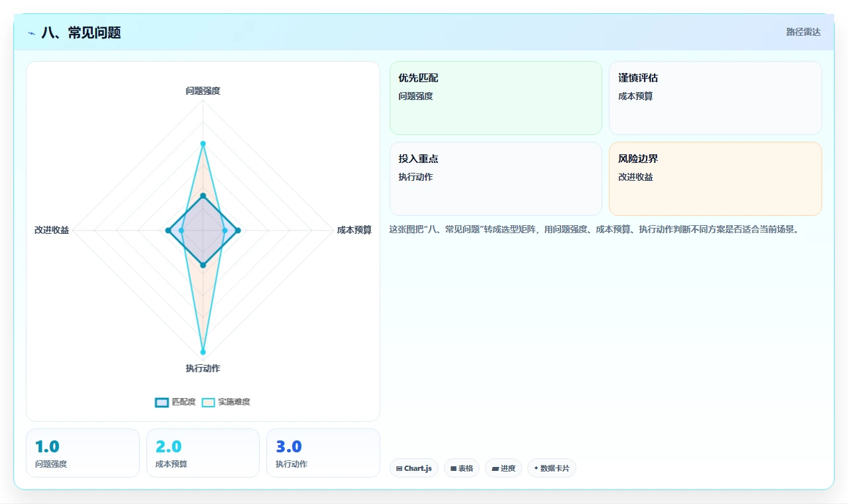Select the 3.0 执行动作 stat card
848x504 pixels.
point(323,453)
